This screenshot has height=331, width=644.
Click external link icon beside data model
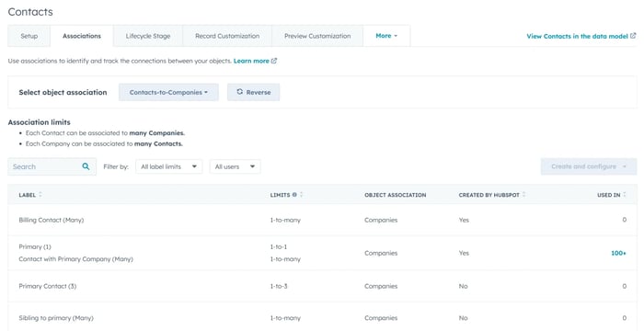click(633, 36)
